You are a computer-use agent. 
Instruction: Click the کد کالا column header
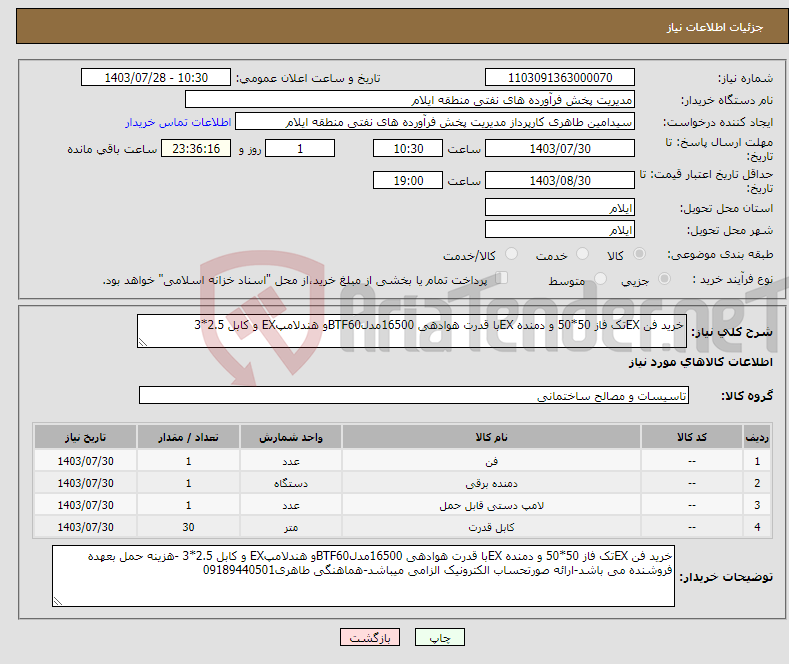click(692, 437)
